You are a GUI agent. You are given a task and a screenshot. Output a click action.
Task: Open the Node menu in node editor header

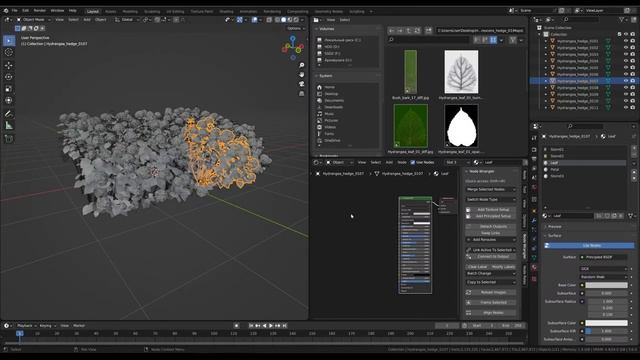click(x=402, y=162)
